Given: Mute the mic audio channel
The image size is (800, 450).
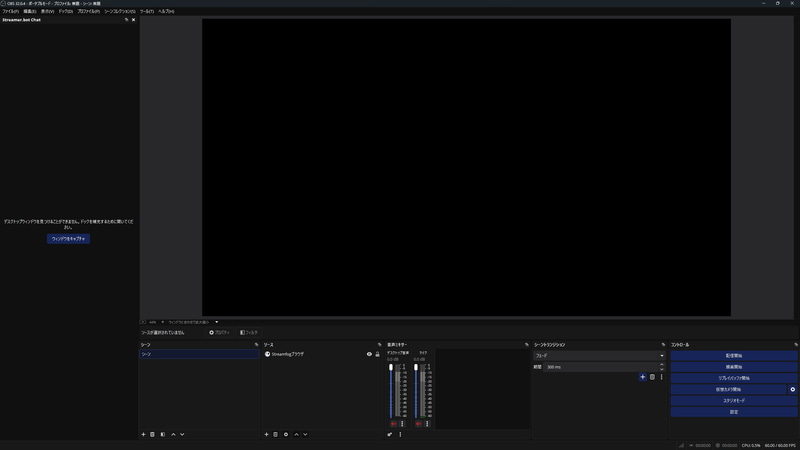Looking at the screenshot, I should coord(418,423).
